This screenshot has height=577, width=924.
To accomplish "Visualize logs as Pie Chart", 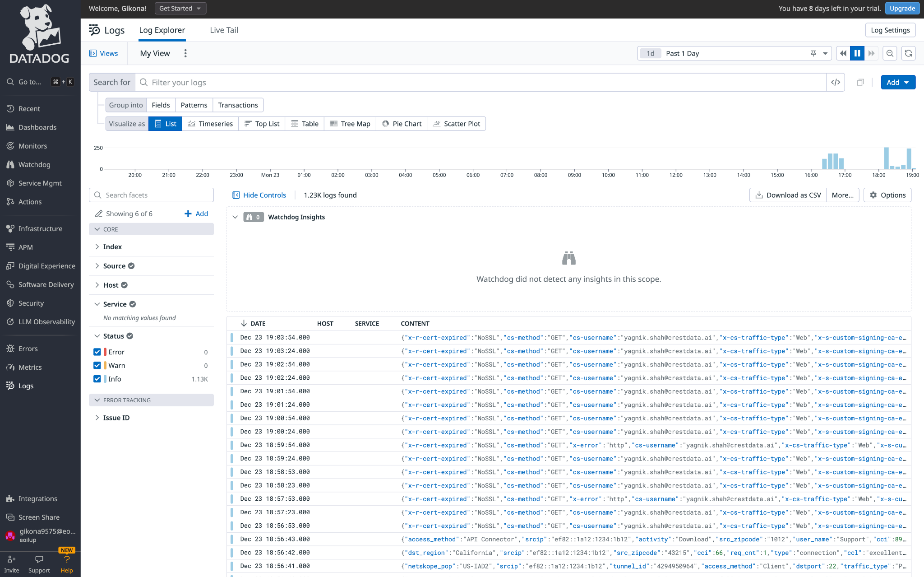I will coord(402,124).
